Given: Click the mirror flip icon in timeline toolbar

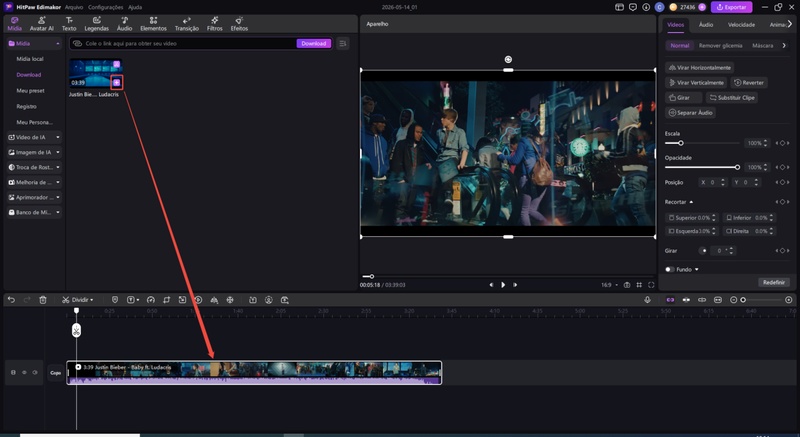Looking at the screenshot, I should tap(214, 300).
